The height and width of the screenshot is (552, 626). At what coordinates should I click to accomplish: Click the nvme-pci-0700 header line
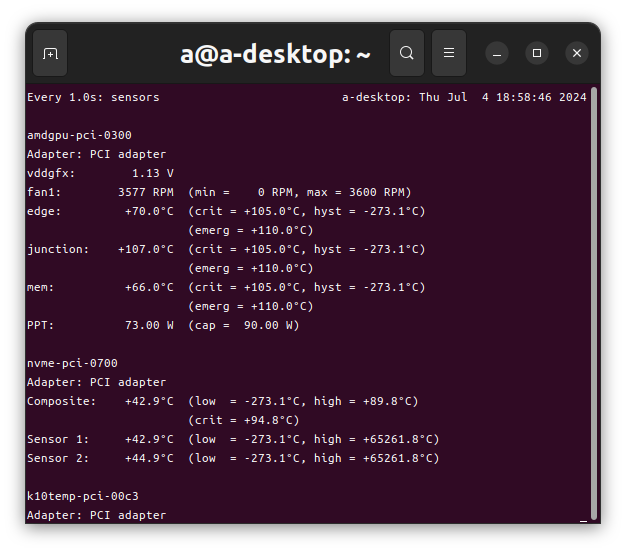pyautogui.click(x=72, y=363)
